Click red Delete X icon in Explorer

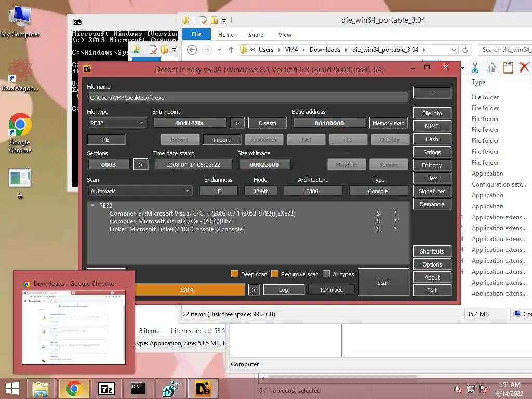(524, 68)
